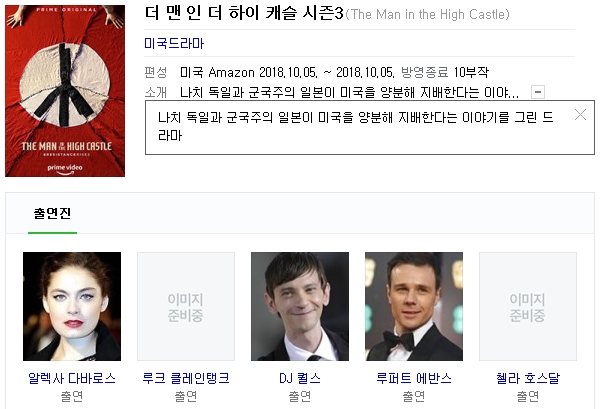Open 알렉사 다바로스 name link
The height and width of the screenshot is (409, 616).
point(72,378)
